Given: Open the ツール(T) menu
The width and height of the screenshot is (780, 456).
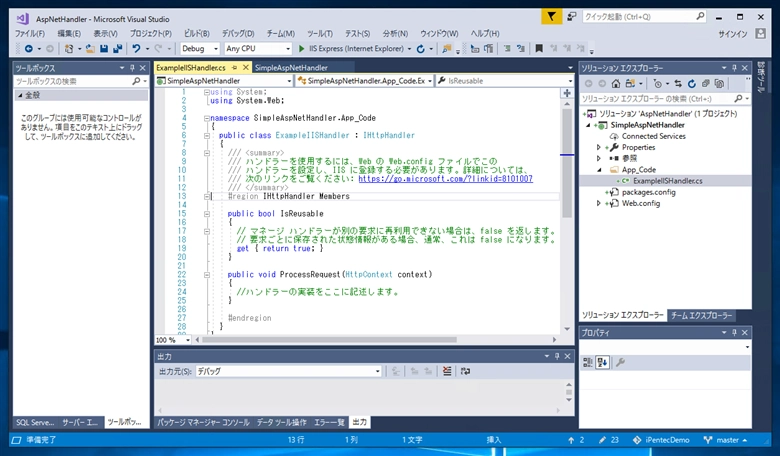Looking at the screenshot, I should pos(320,33).
